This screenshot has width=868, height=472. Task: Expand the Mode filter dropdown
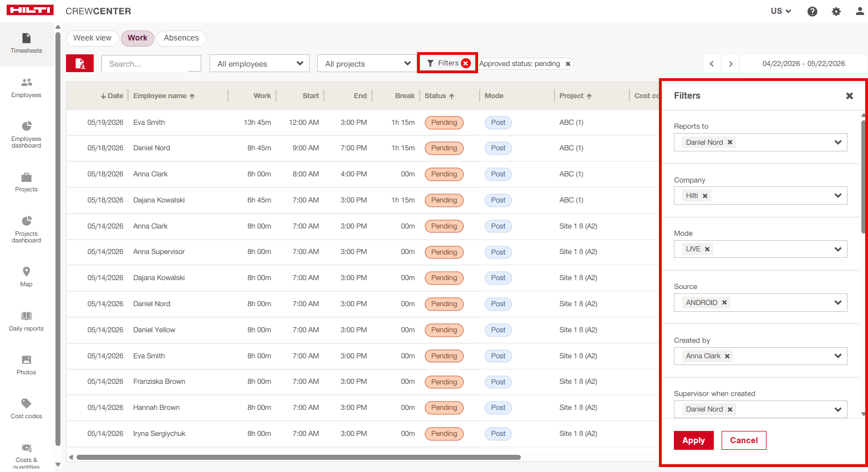point(837,249)
